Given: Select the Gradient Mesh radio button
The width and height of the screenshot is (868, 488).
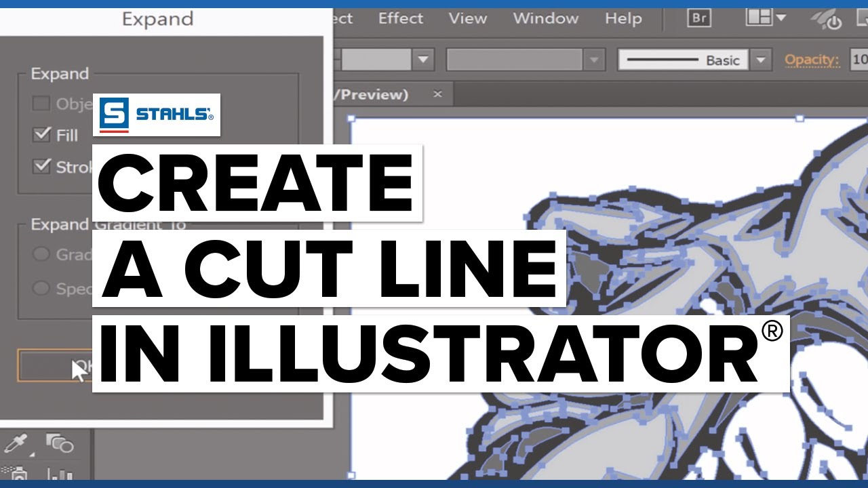Looking at the screenshot, I should click(41, 254).
